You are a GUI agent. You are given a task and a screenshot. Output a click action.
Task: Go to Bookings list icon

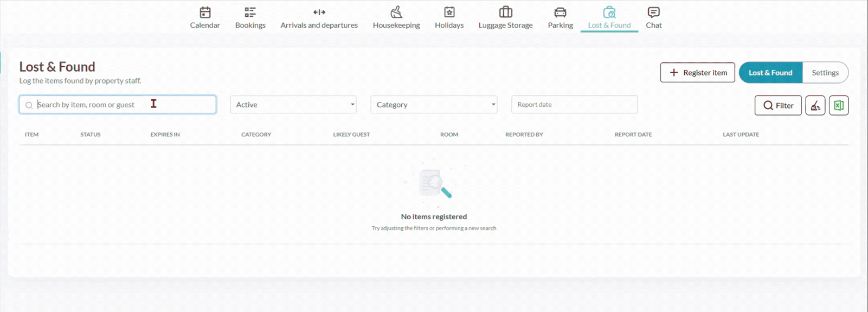tap(250, 12)
